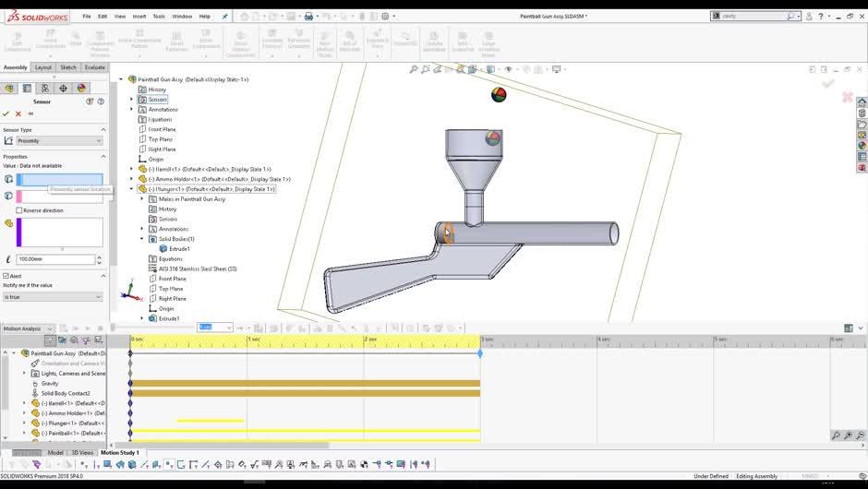868x489 pixels.
Task: Switch to the 3D Views bottom tab
Action: [x=82, y=452]
